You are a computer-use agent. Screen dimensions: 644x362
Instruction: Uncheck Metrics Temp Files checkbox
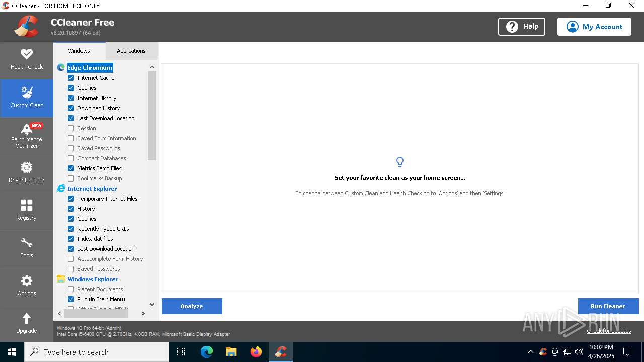click(x=71, y=168)
